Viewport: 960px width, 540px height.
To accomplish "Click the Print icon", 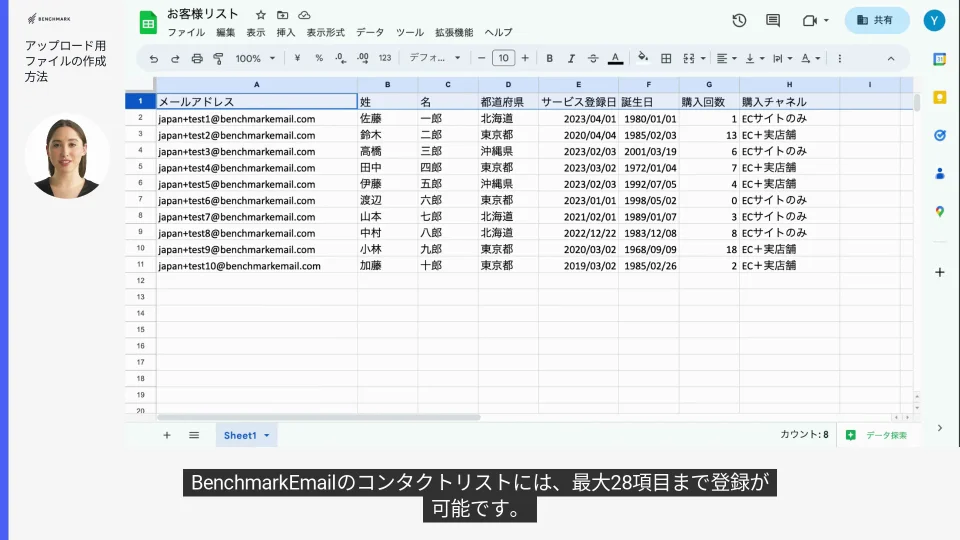I will (x=197, y=59).
